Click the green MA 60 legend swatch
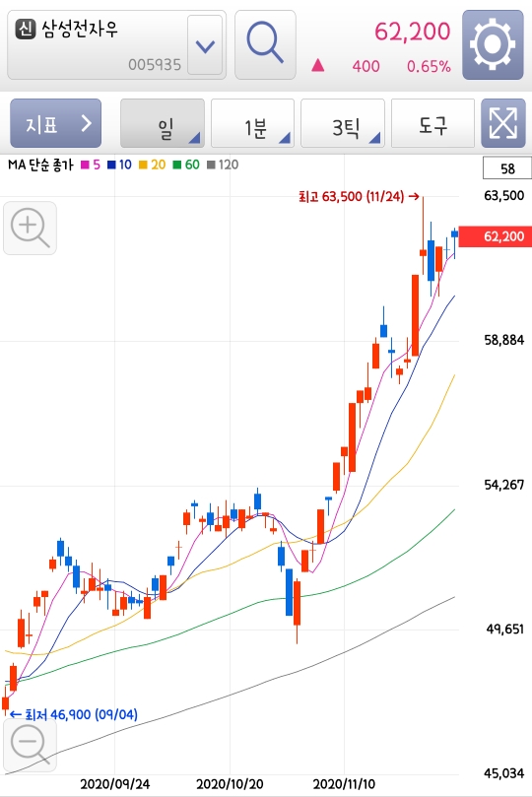The image size is (532, 797). (176, 165)
